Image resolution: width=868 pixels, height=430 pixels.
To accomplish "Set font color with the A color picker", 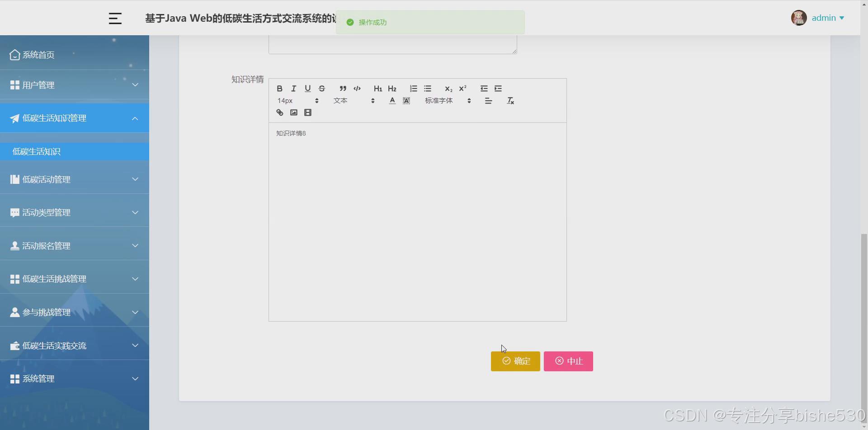I will click(x=392, y=101).
